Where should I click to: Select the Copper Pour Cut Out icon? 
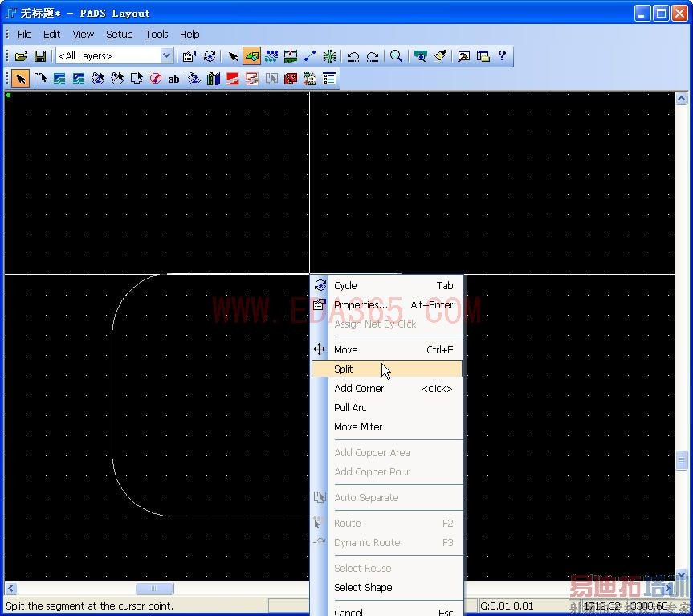(117, 79)
